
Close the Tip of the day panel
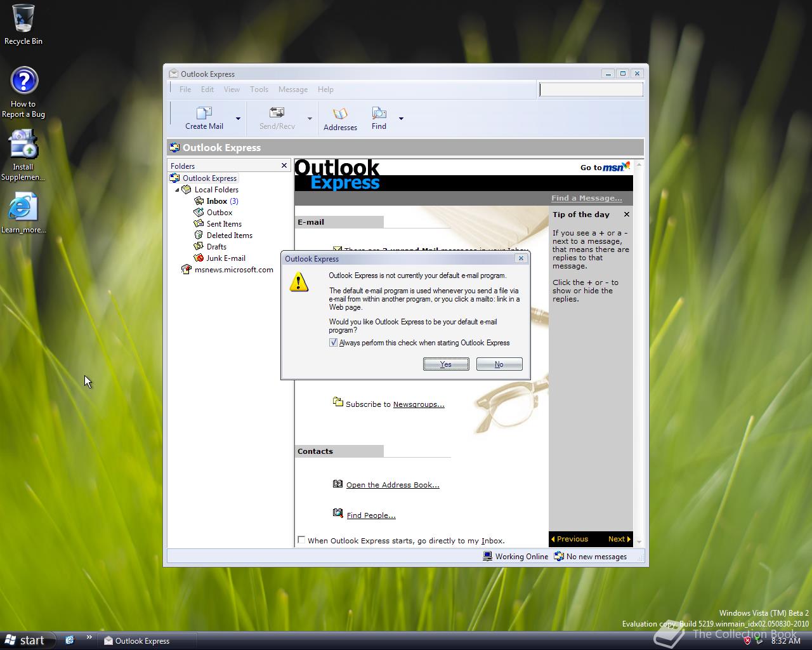[x=627, y=215]
